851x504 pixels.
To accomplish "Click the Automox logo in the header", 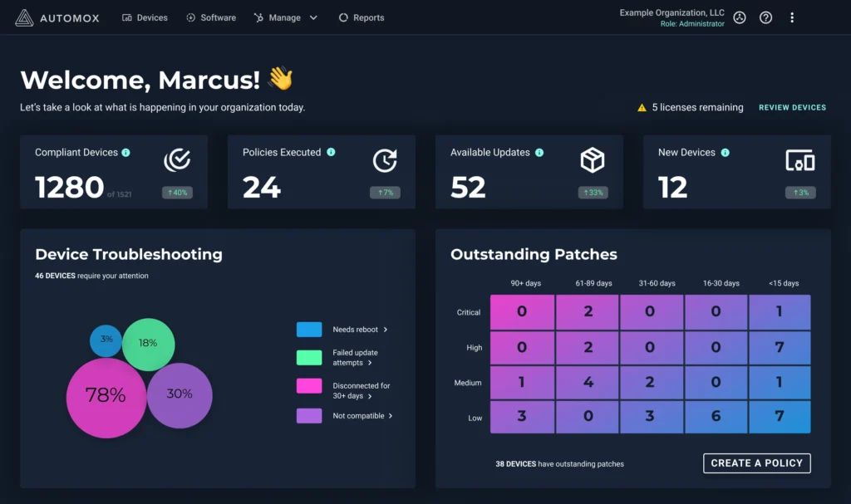I will click(x=57, y=17).
